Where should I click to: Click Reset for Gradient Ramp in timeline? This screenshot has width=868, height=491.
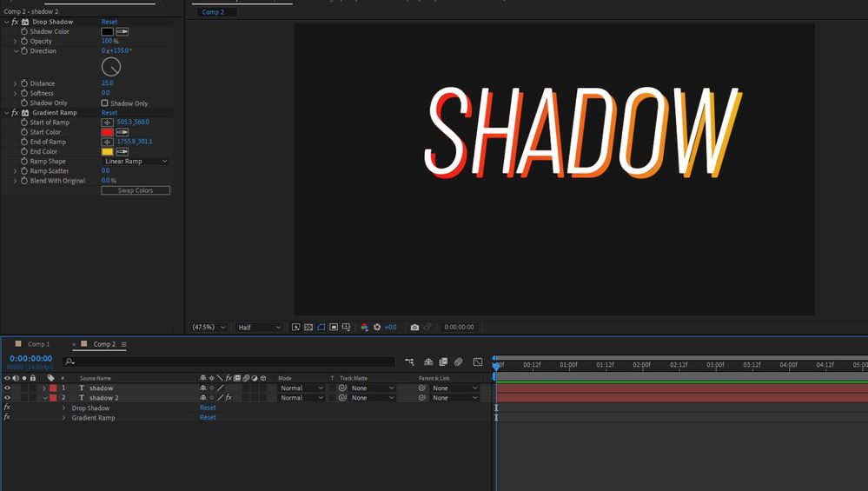click(x=208, y=417)
